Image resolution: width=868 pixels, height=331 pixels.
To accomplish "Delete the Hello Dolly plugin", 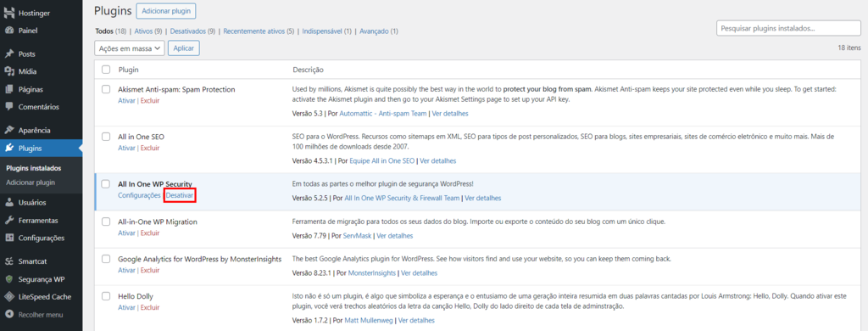I will point(149,307).
